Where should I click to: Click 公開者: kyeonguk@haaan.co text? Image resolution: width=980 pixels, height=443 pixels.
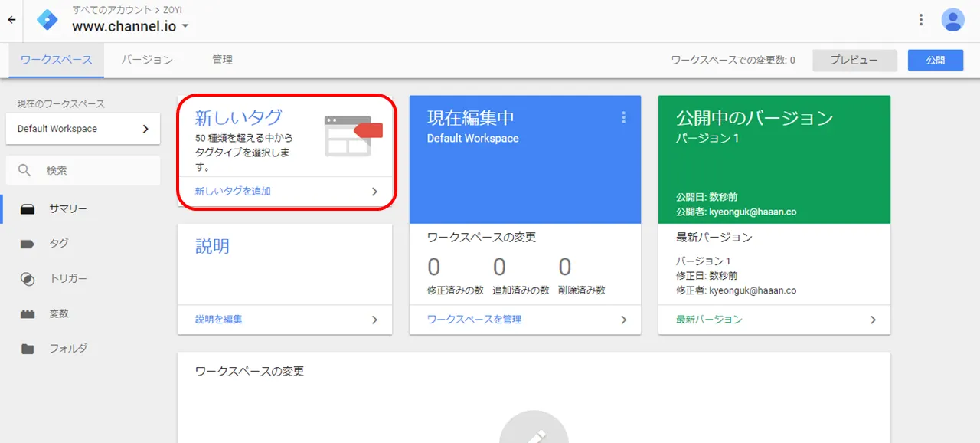coord(736,212)
